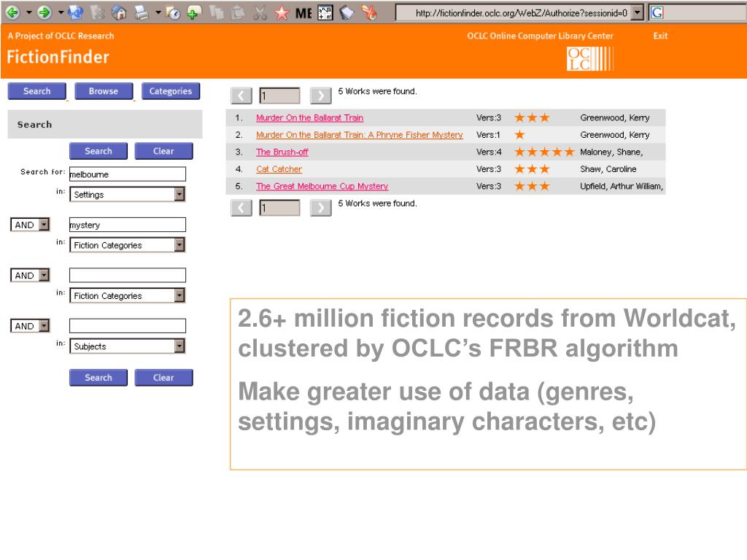
Task: Open the second AND operator dropdown
Action: tap(30, 275)
